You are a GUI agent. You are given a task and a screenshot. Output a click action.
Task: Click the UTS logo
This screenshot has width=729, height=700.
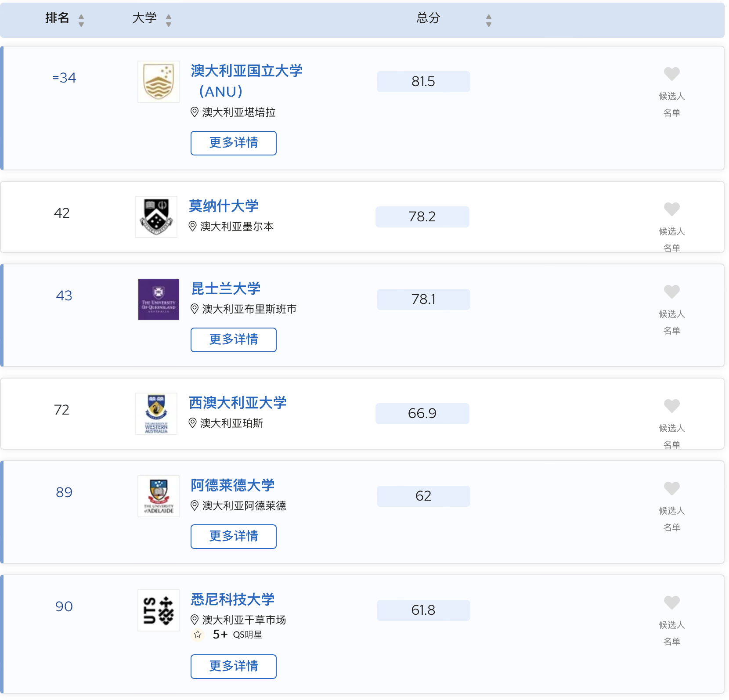click(158, 610)
